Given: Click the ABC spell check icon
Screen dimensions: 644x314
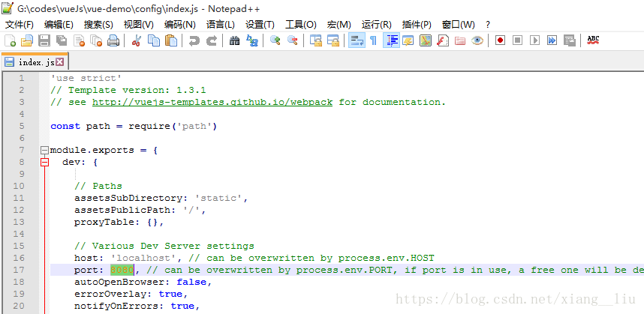Looking at the screenshot, I should [593, 40].
